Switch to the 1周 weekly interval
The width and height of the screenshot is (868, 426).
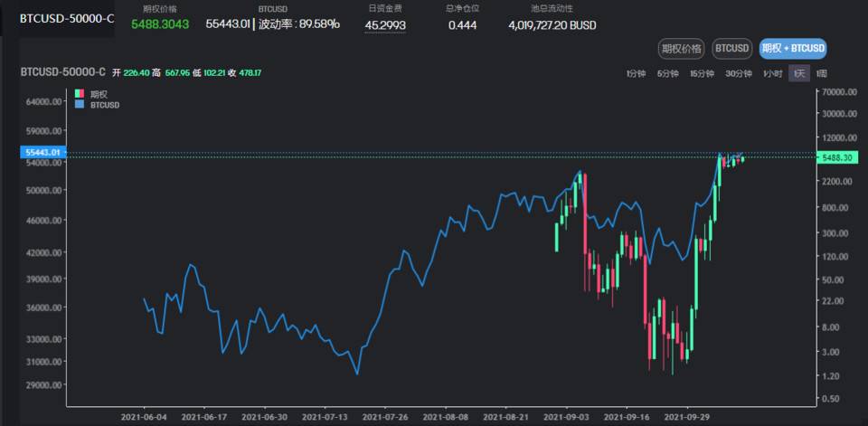tap(821, 74)
